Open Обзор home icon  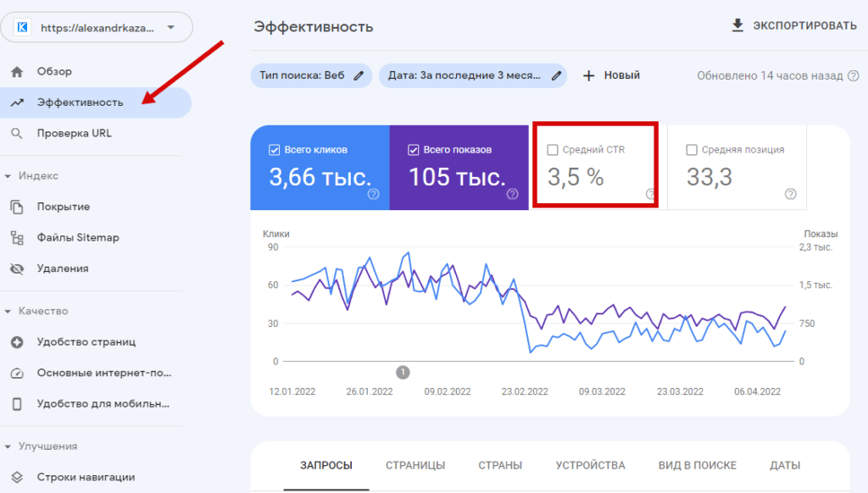click(x=17, y=71)
